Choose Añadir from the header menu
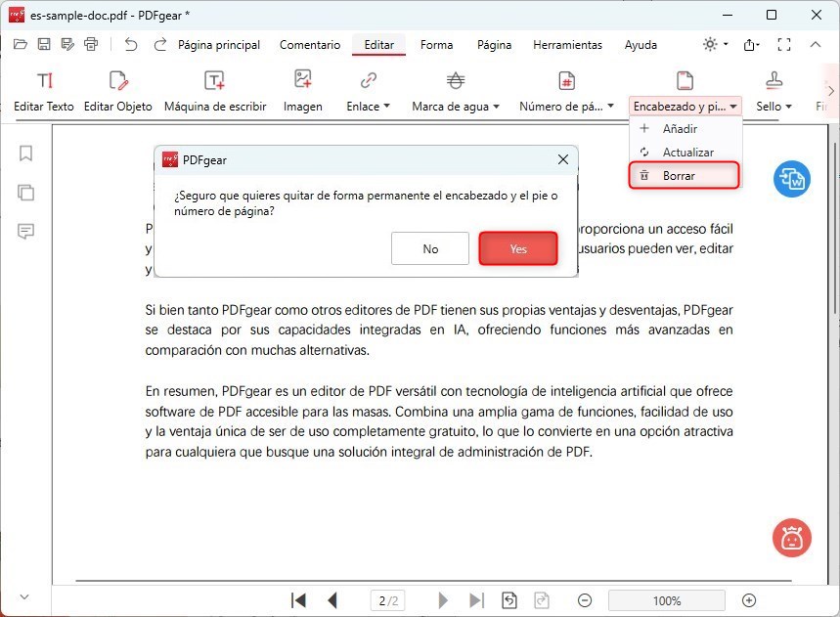Viewport: 840px width, 617px height. pos(685,128)
